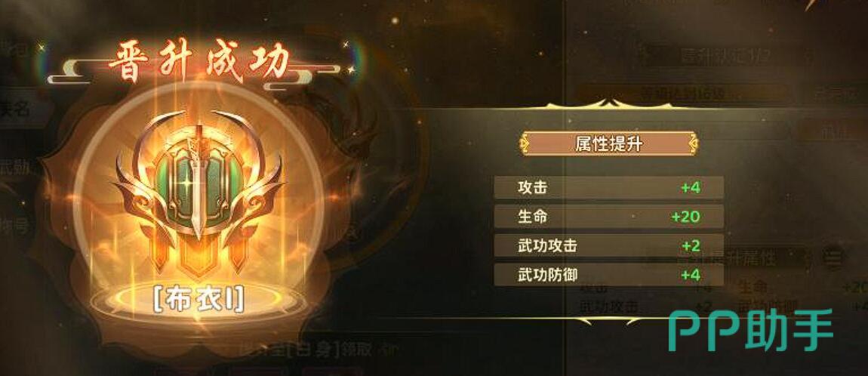The height and width of the screenshot is (376, 868).
Task: Select the 生命 +20 attribute row
Action: click(x=609, y=217)
